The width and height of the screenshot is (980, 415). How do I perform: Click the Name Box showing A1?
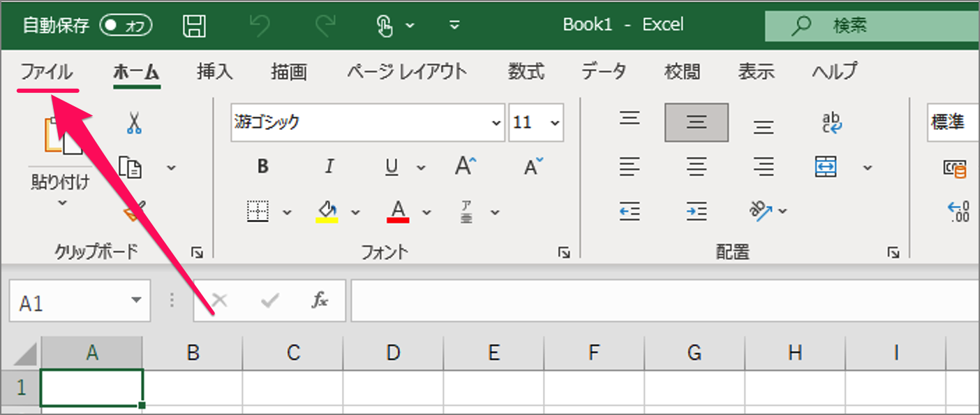point(80,301)
